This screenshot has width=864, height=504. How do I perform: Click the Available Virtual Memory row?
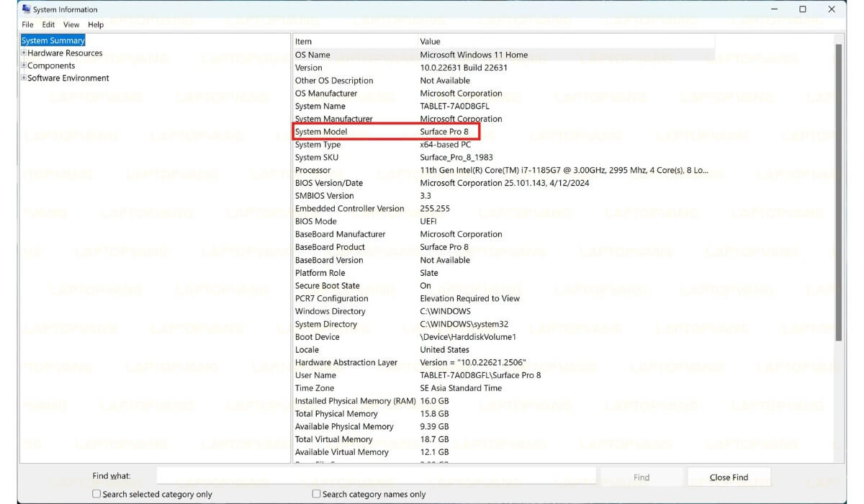(x=504, y=452)
